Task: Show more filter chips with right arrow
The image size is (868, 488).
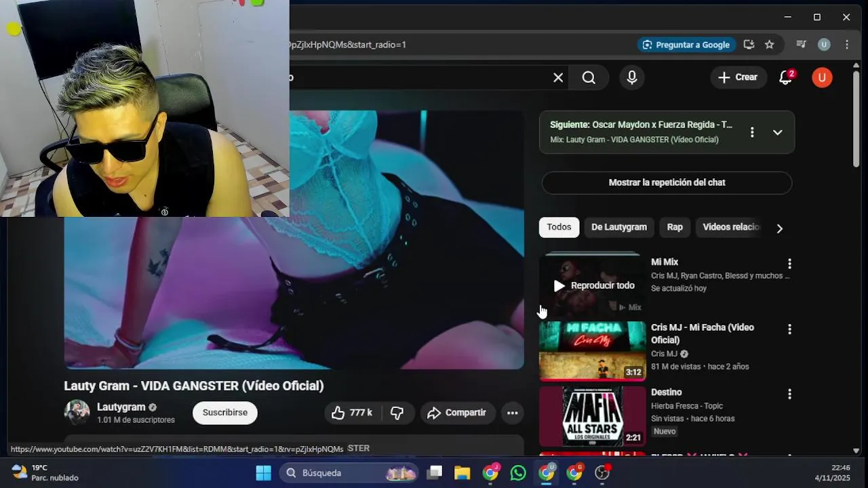Action: coord(779,228)
